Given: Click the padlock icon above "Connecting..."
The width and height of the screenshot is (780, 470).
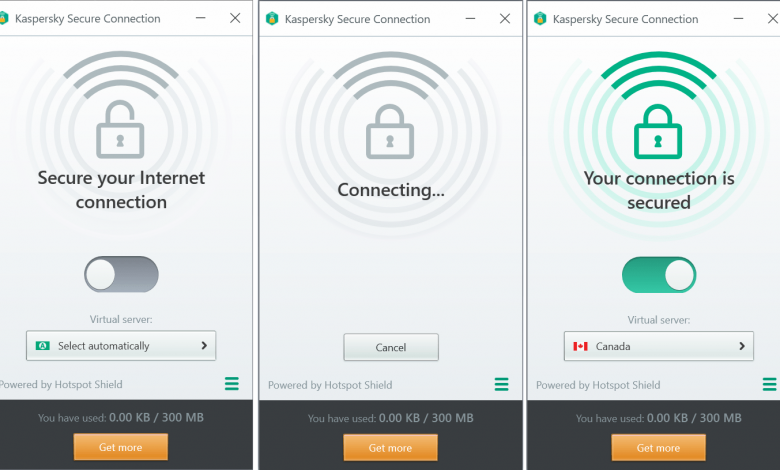Looking at the screenshot, I should coord(390,130).
